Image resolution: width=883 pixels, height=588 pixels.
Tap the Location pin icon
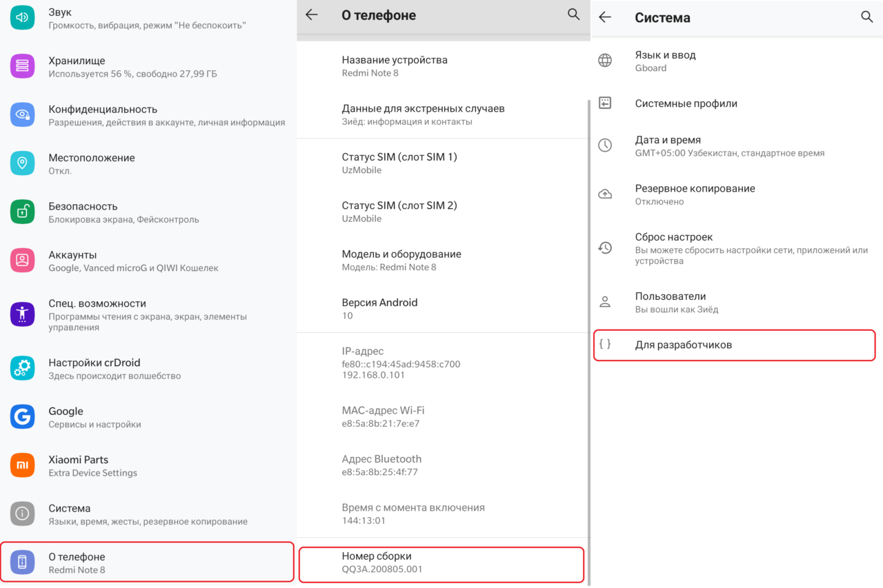point(22,163)
